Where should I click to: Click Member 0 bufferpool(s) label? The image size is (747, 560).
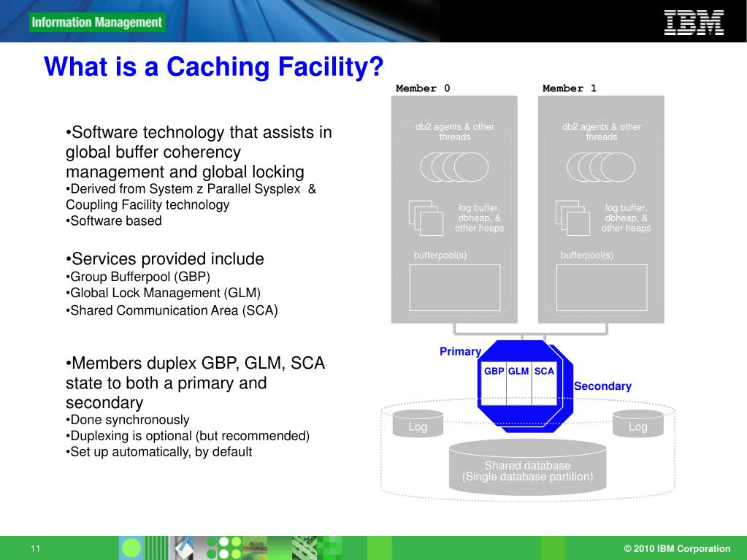tap(440, 256)
